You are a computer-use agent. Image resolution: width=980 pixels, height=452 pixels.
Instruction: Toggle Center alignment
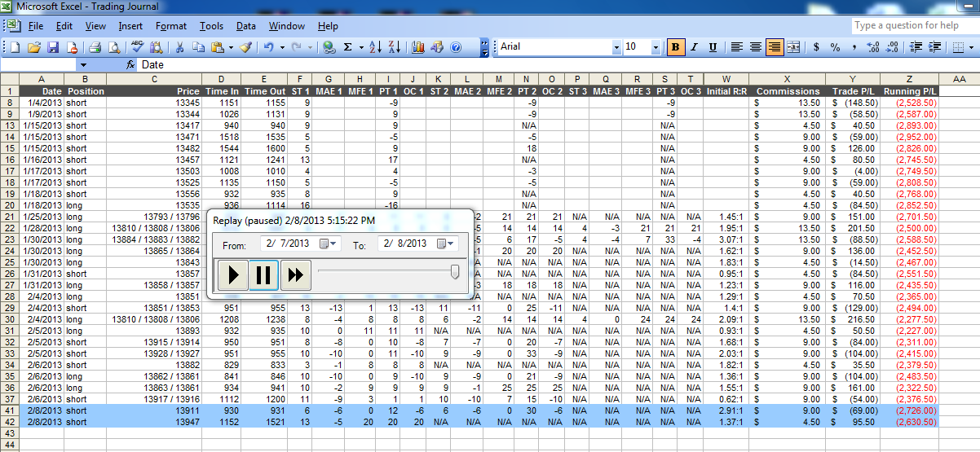coord(756,47)
